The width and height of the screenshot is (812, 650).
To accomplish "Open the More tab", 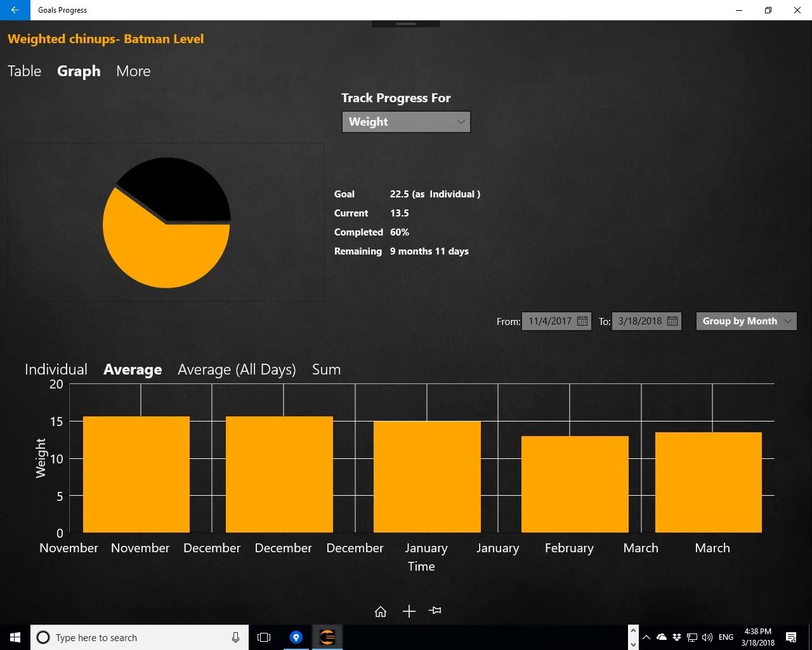I will tap(133, 71).
